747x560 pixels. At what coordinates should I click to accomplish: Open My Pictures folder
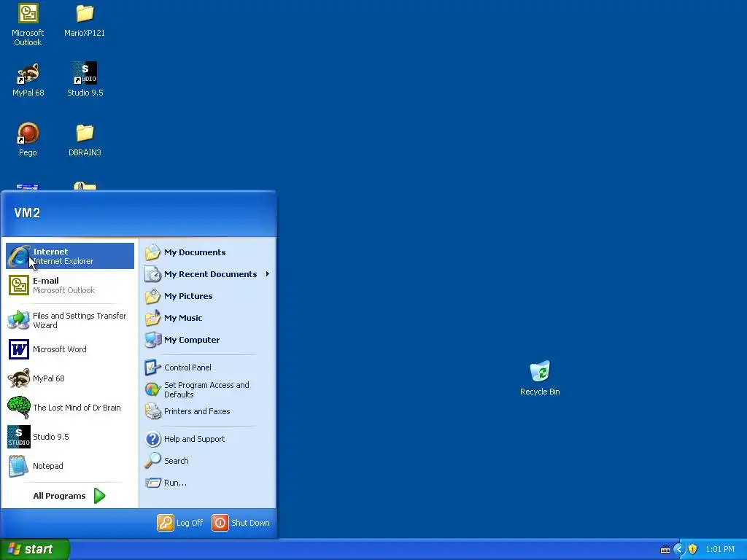pos(208,296)
